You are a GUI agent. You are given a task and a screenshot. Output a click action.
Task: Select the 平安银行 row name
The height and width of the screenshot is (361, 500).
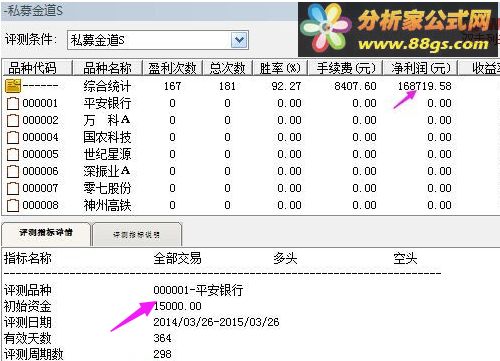107,103
